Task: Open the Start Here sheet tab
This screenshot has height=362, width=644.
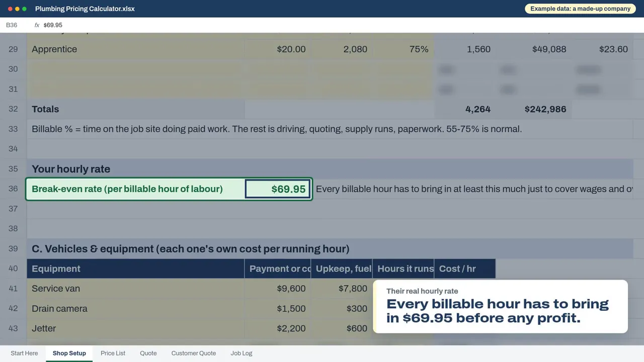Action: pyautogui.click(x=24, y=353)
